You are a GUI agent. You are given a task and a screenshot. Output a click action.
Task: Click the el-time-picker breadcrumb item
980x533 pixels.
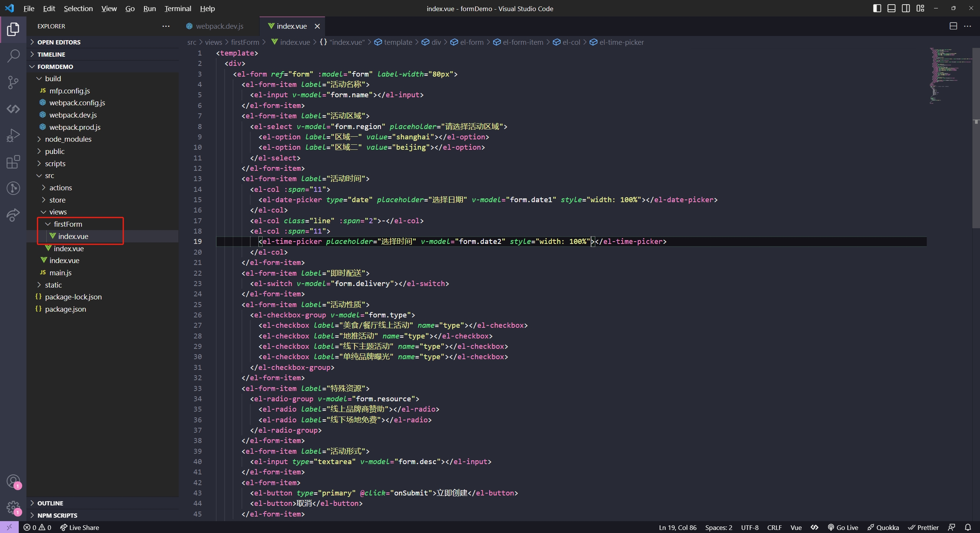pos(621,42)
